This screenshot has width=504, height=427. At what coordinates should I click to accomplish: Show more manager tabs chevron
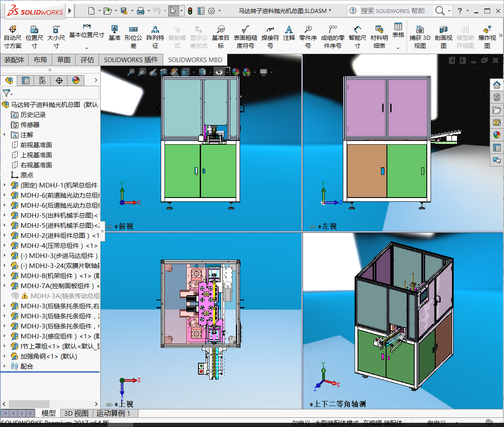point(96,80)
